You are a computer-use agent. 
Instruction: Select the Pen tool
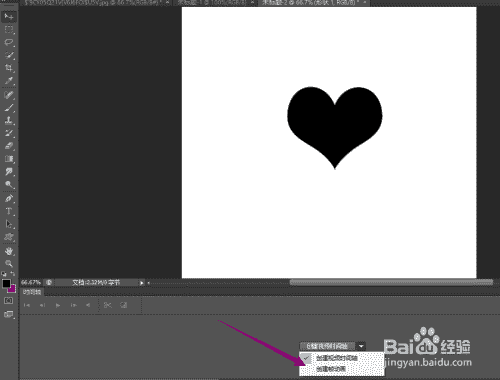point(9,199)
